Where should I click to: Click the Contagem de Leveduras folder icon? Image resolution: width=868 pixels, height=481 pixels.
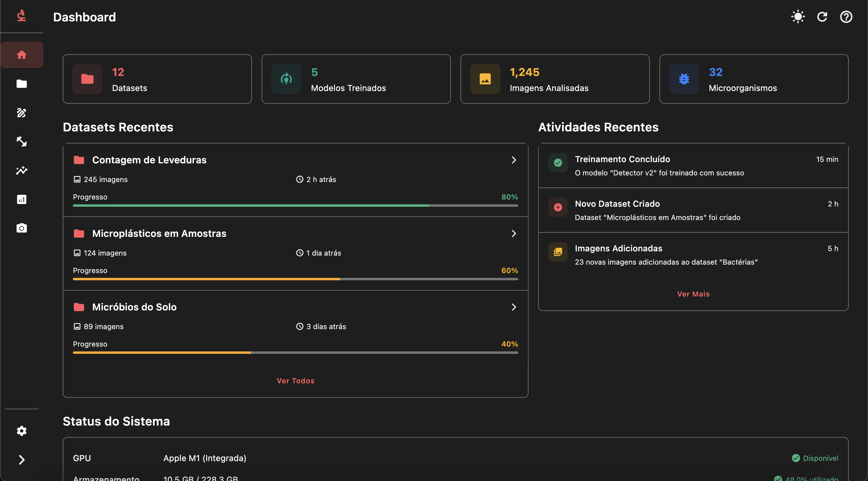(79, 160)
